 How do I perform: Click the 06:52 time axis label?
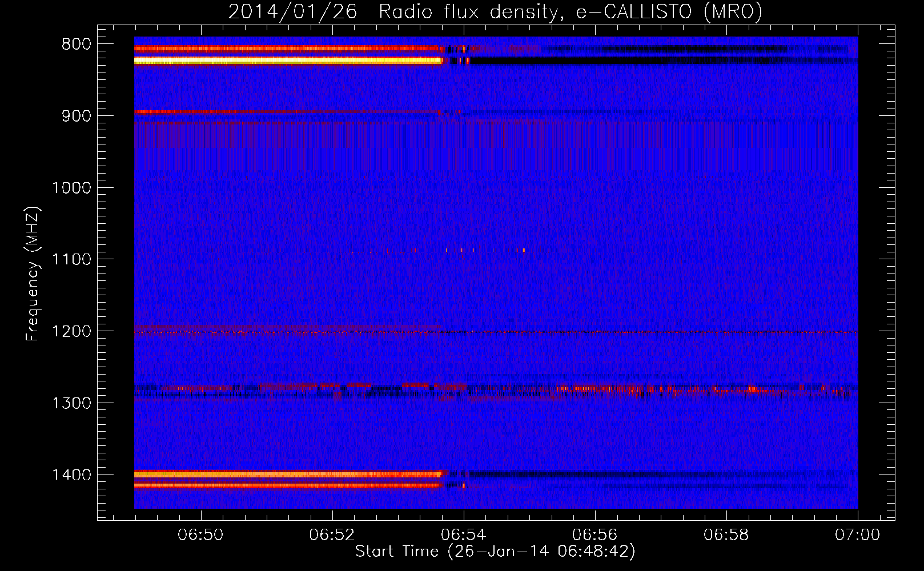[332, 535]
